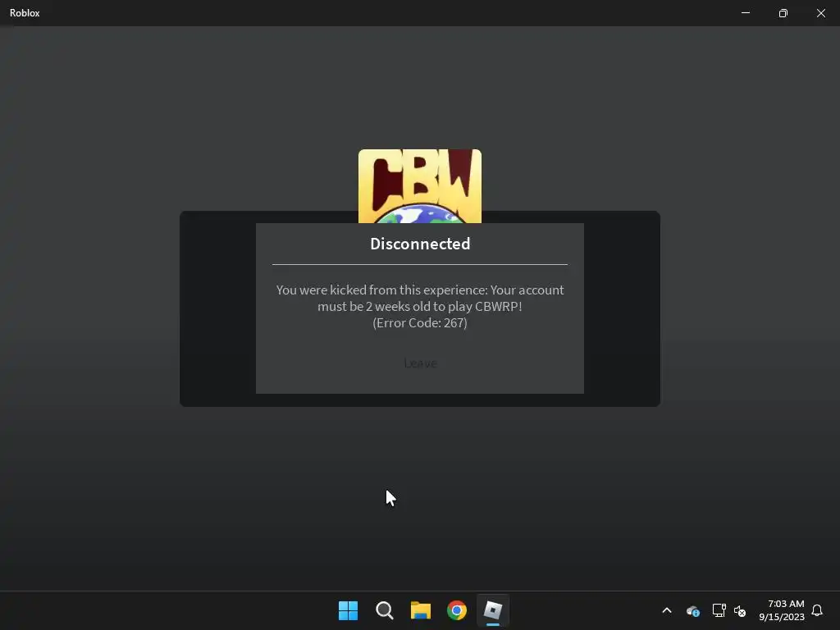Open File Explorer from taskbar
The image size is (840, 630).
pyautogui.click(x=421, y=610)
